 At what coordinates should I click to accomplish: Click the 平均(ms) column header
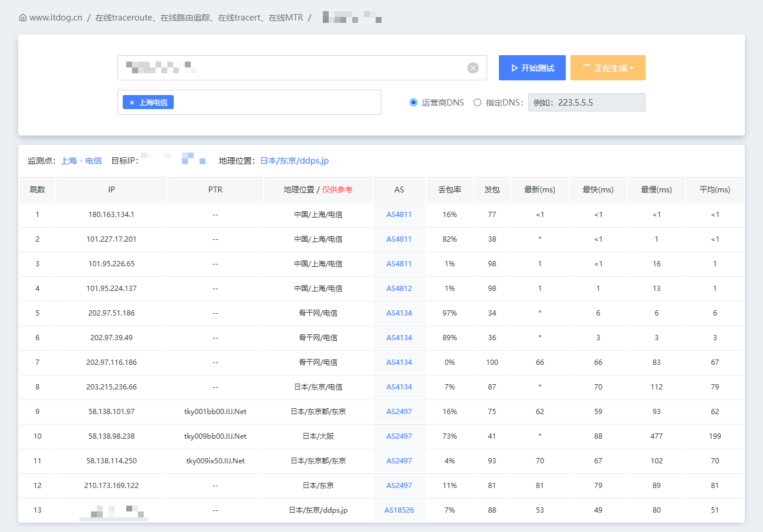point(715,190)
